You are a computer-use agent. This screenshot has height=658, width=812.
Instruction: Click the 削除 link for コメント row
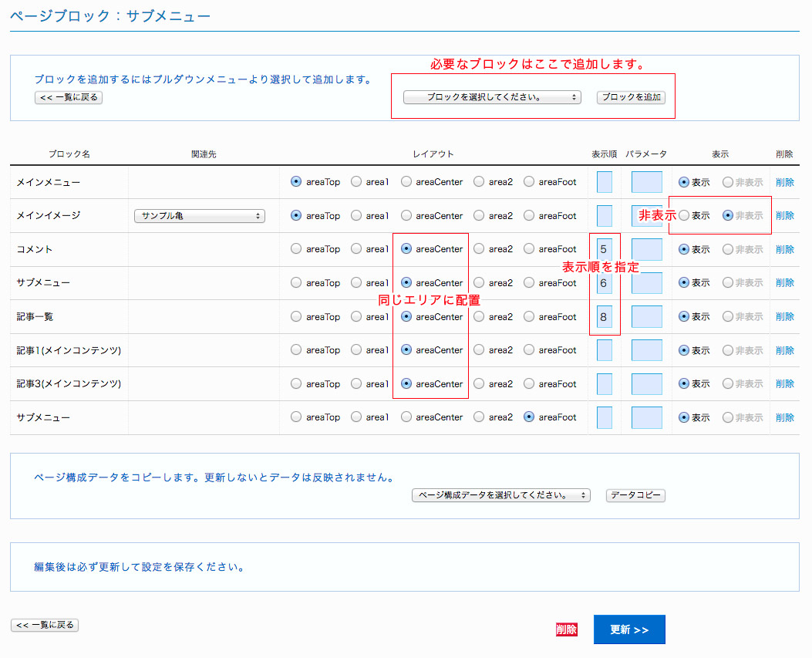coord(784,249)
